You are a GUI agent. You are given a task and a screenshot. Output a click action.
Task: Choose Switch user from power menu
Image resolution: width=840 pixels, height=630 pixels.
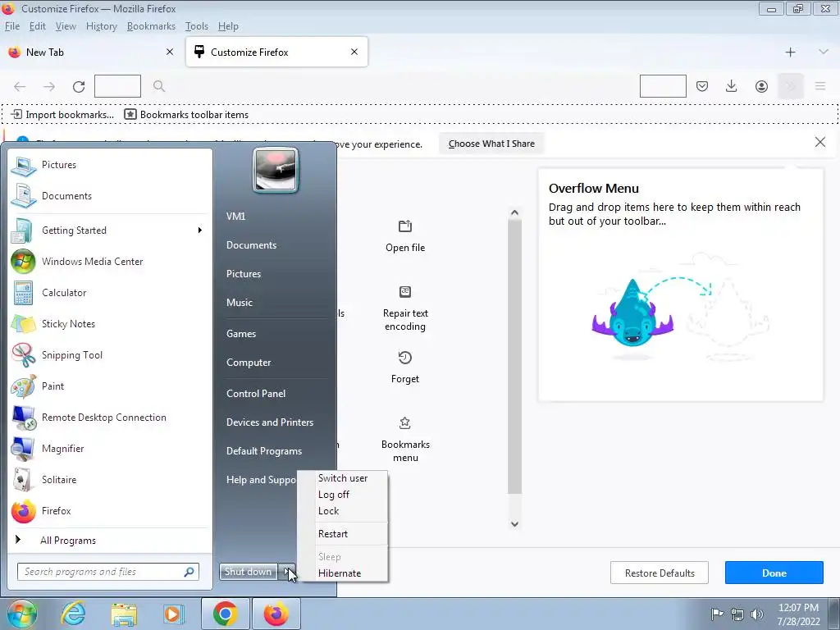pyautogui.click(x=343, y=478)
